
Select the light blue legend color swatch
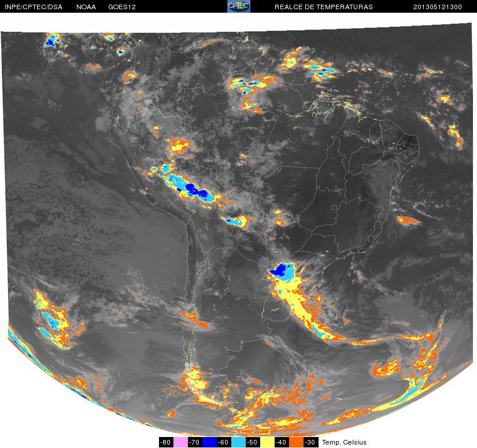click(238, 442)
